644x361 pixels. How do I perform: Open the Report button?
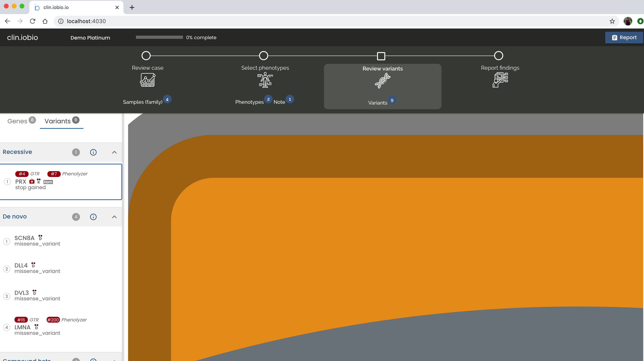click(x=624, y=37)
